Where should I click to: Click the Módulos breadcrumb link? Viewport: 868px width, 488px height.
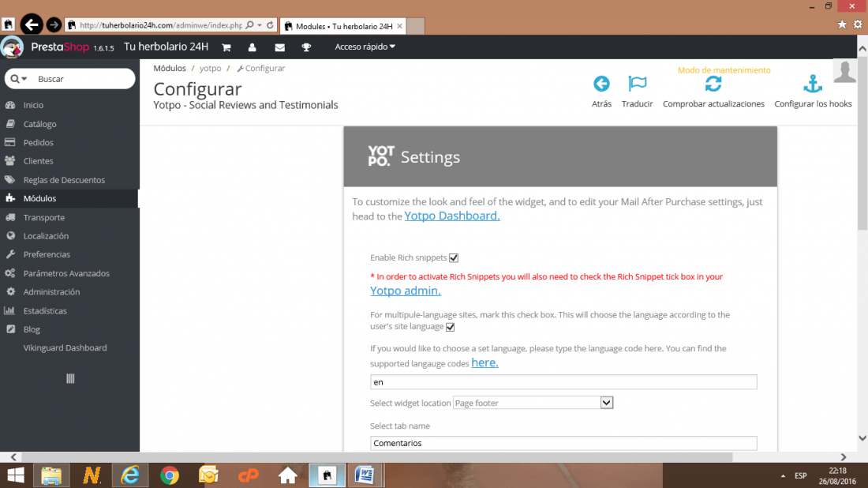tap(170, 68)
